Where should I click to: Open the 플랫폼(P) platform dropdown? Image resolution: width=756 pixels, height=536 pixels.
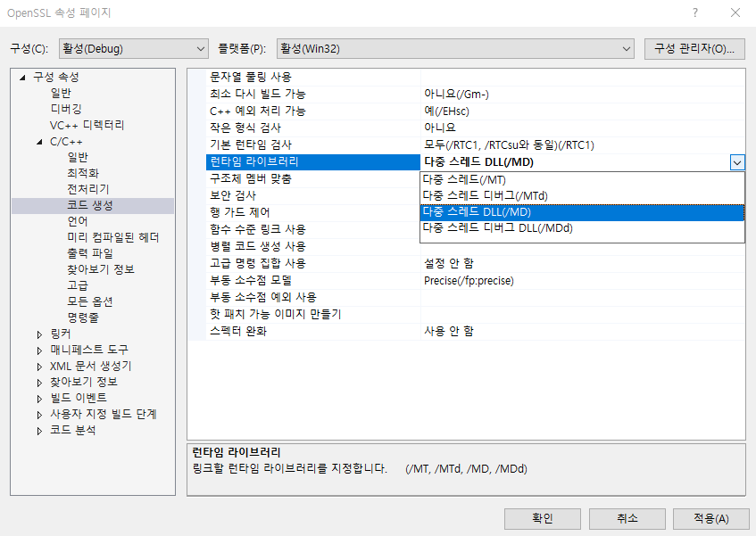tap(455, 49)
